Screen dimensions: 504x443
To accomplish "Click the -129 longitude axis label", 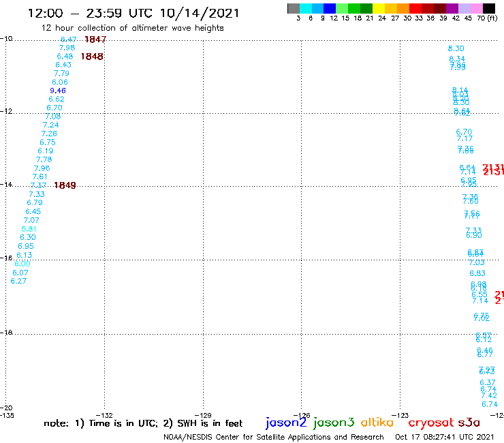I will click(x=203, y=415).
